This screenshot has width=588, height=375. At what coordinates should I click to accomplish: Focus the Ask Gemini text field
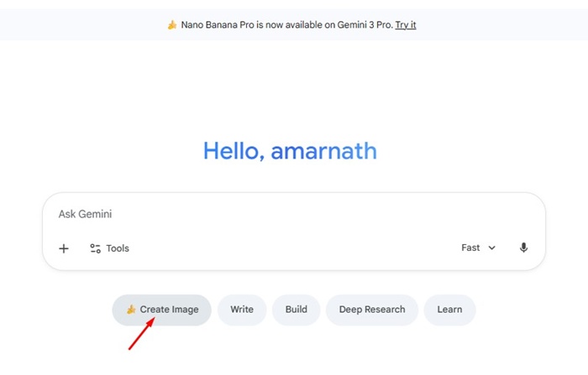(252, 214)
